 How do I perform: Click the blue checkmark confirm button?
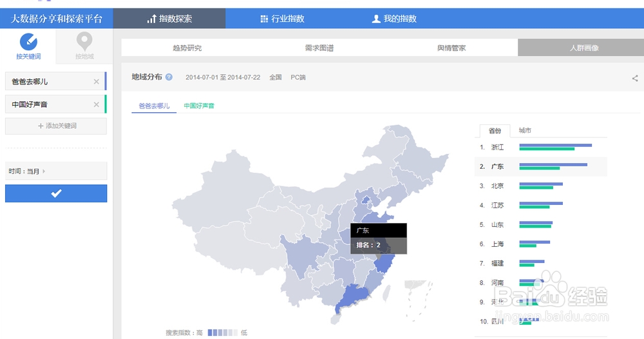click(56, 193)
